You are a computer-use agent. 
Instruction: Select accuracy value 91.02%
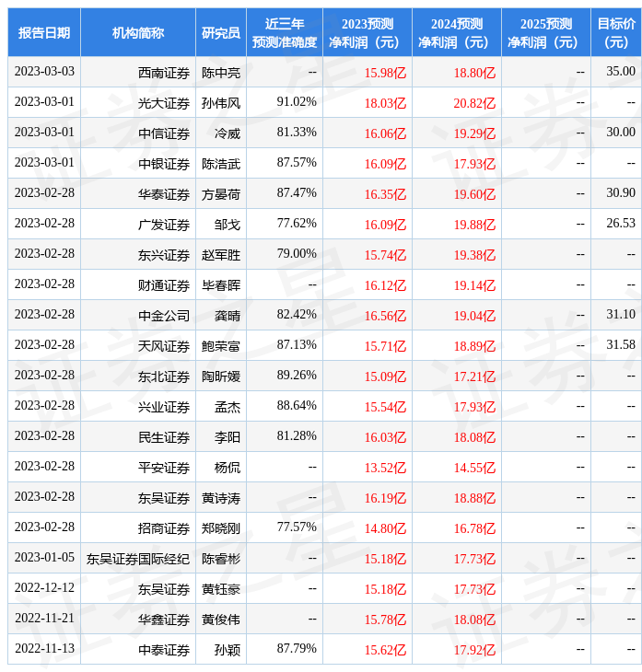[297, 101]
